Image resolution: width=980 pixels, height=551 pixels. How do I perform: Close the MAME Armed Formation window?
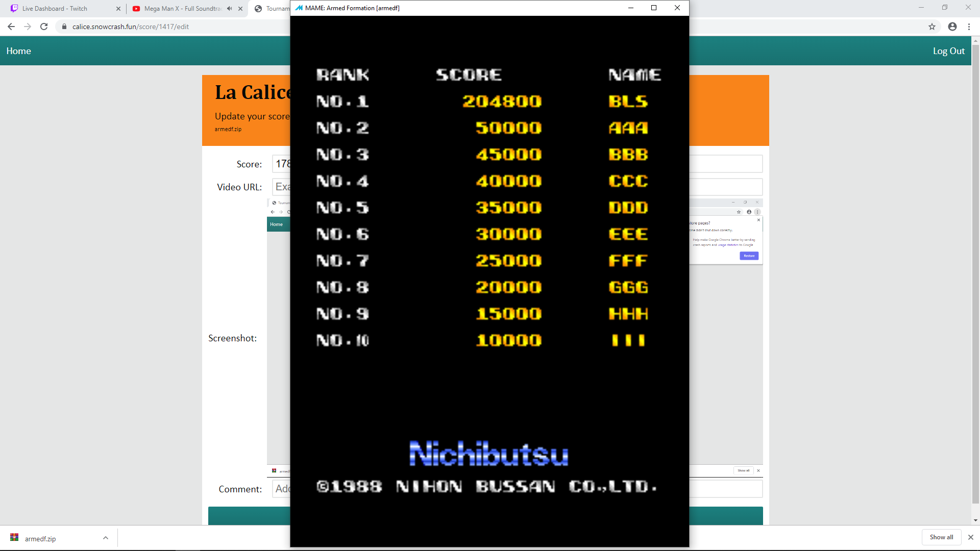677,8
